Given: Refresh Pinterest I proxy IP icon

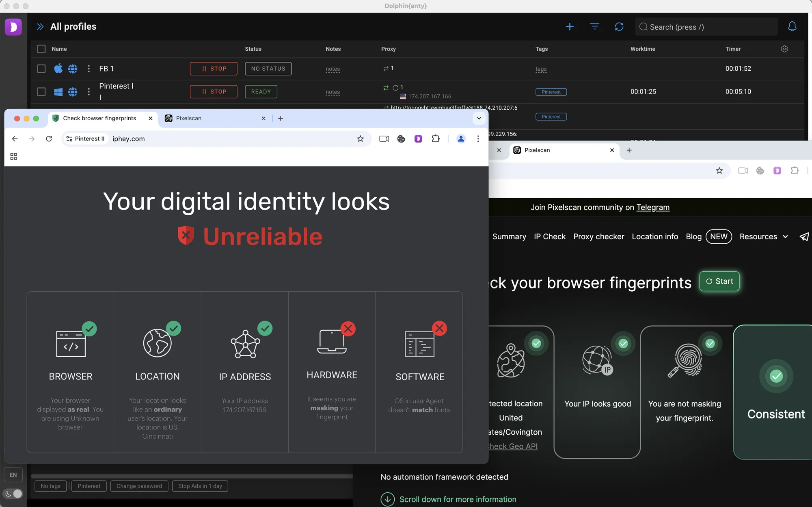Looking at the screenshot, I should tap(395, 88).
